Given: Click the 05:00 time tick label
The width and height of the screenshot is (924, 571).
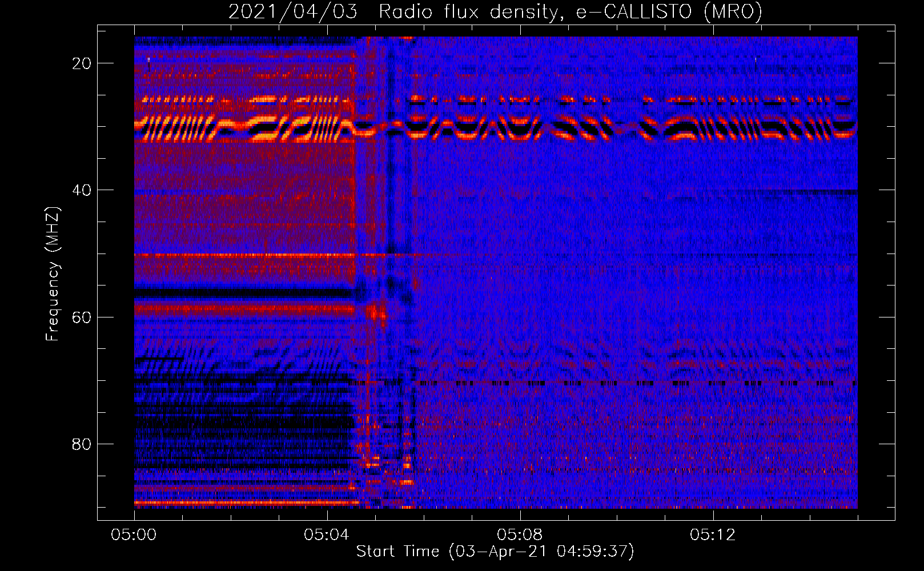Looking at the screenshot, I should 134,535.
